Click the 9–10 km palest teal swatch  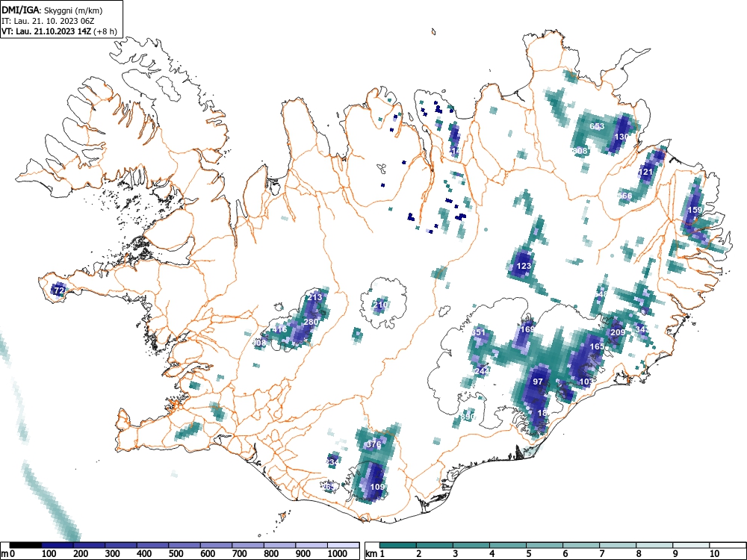point(691,545)
